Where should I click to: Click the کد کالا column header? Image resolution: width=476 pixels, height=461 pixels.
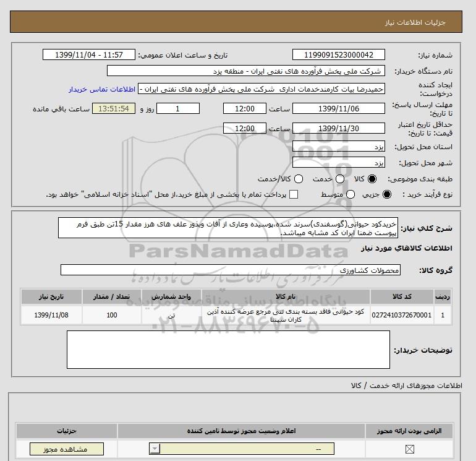[402, 296]
